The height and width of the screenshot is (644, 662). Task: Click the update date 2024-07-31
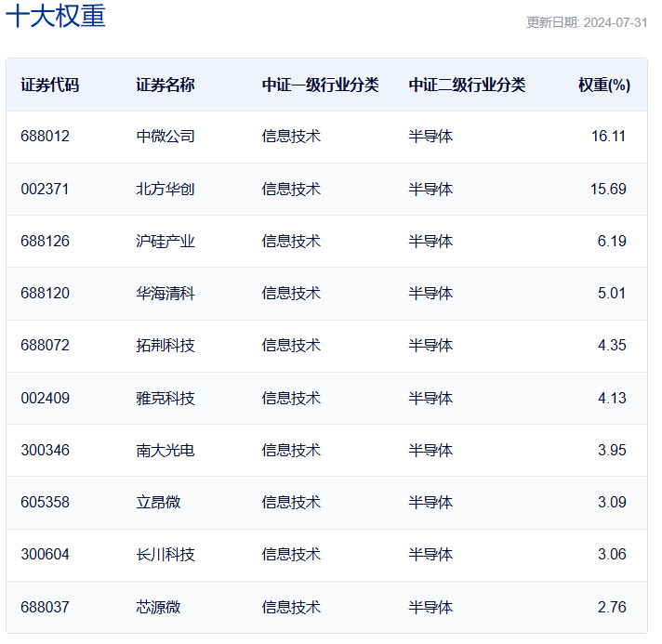tap(616, 22)
